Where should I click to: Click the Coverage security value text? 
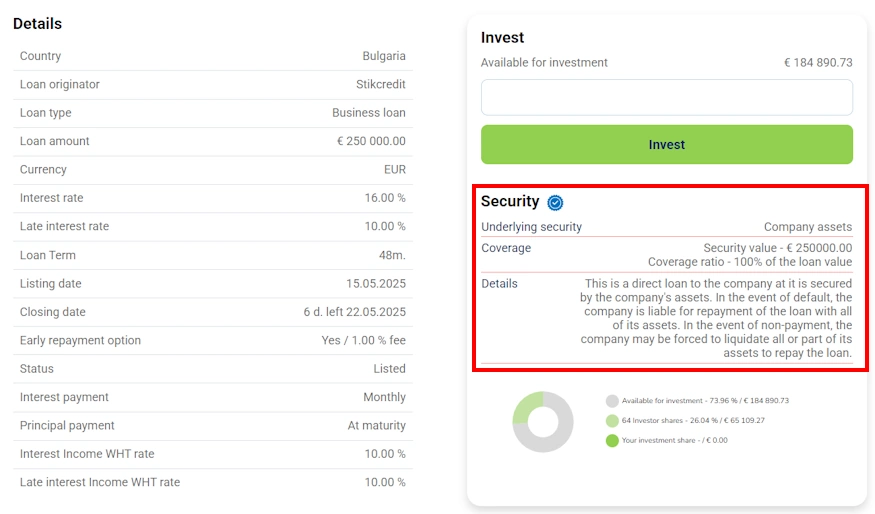tap(777, 248)
